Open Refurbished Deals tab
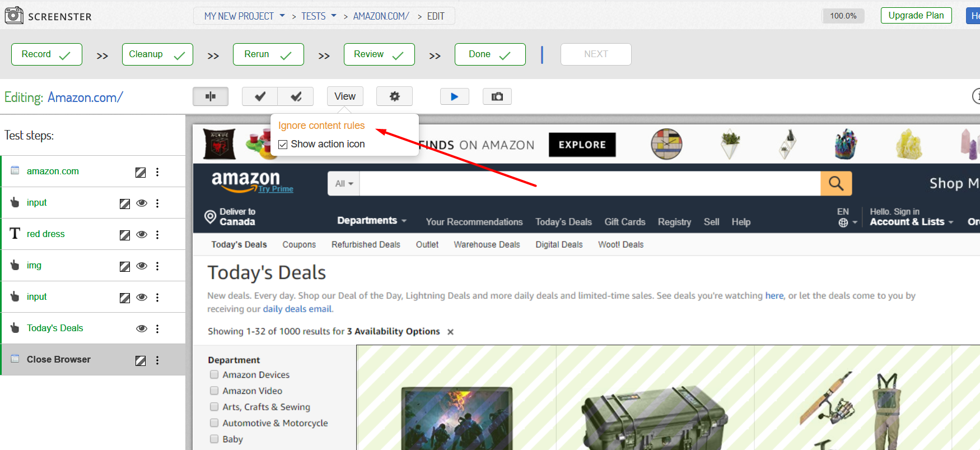Image resolution: width=980 pixels, height=450 pixels. point(366,245)
